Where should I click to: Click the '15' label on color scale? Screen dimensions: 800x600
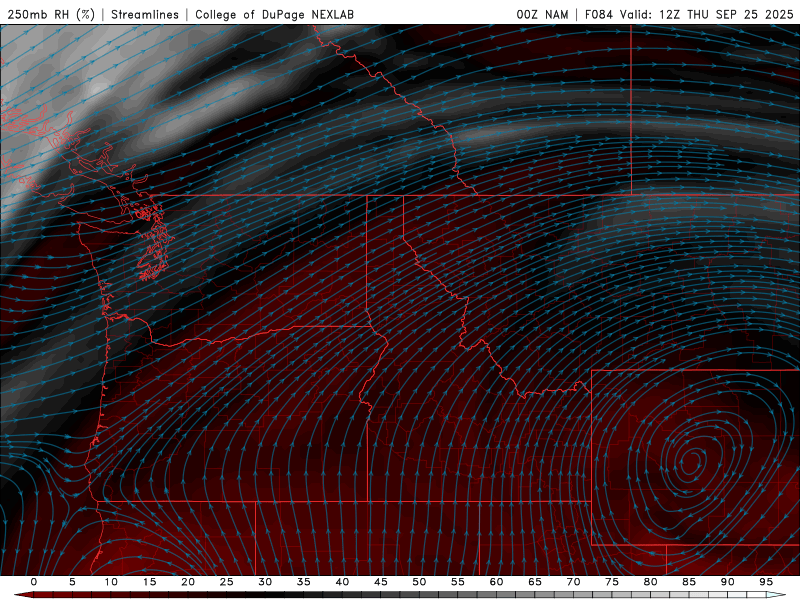point(149,582)
